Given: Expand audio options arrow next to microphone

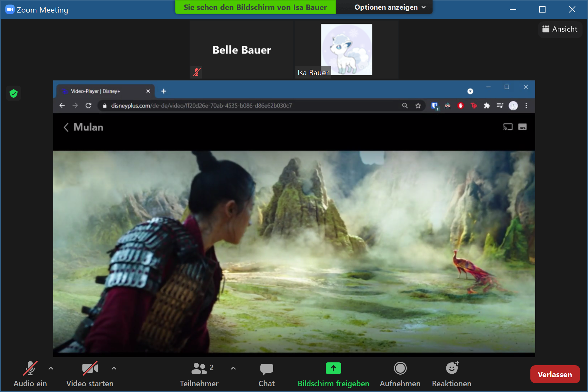Looking at the screenshot, I should coord(51,368).
